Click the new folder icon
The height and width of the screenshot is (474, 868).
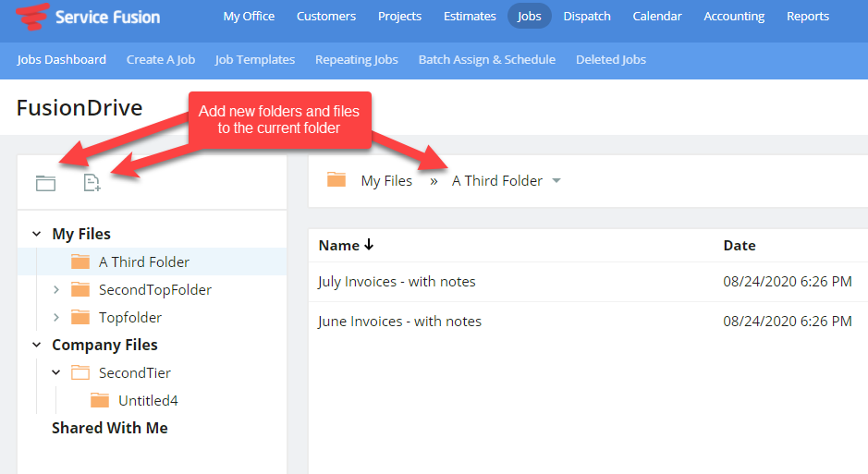pos(45,183)
